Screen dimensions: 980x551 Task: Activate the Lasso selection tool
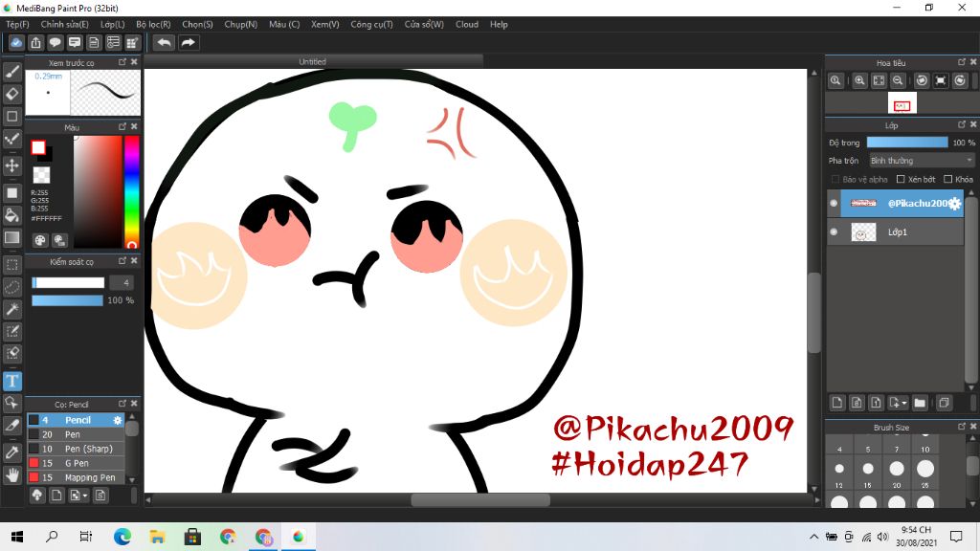11,287
